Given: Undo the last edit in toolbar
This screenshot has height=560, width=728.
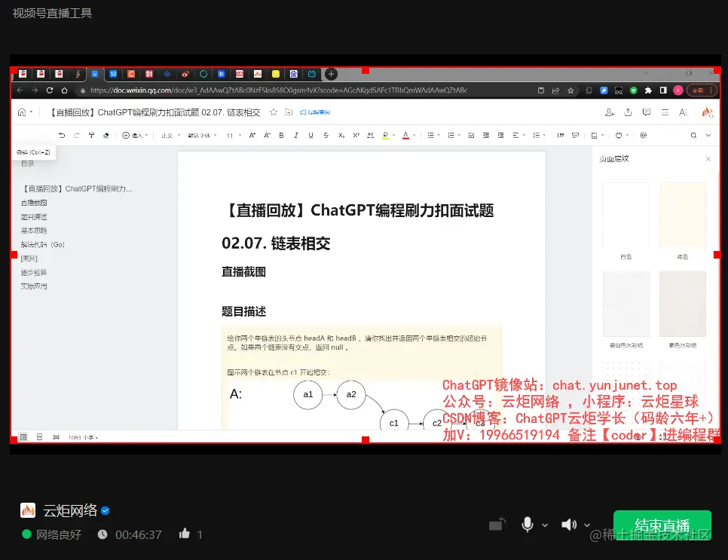Looking at the screenshot, I should click(62, 135).
